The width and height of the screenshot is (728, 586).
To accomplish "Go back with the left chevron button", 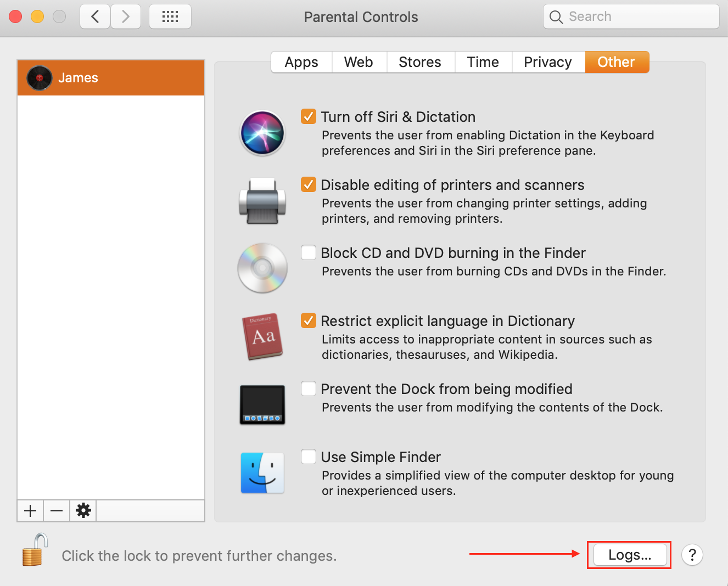I will [x=95, y=16].
